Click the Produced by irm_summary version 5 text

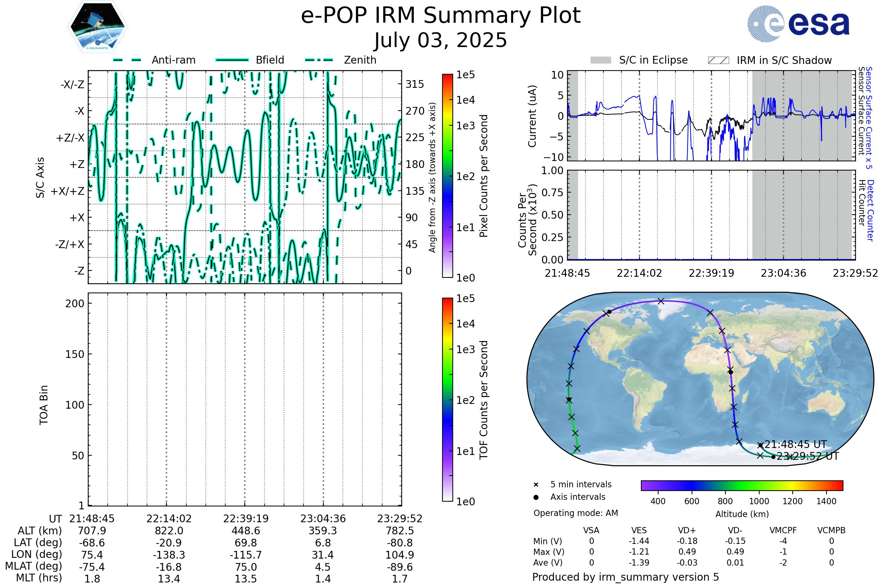coord(625,577)
